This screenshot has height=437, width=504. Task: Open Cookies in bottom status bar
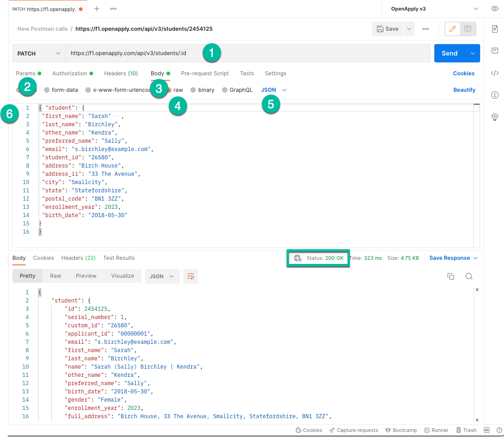pyautogui.click(x=309, y=430)
